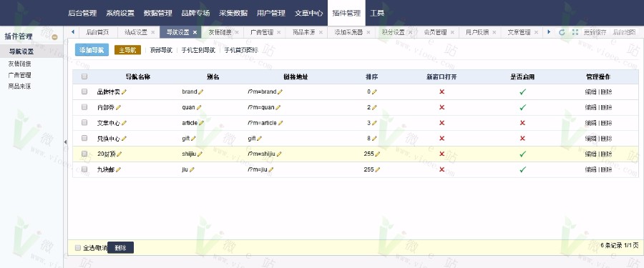Image resolution: width=644 pixels, height=268 pixels.
Task: Edit the 20封顶 name pencil icon
Action: [x=119, y=154]
